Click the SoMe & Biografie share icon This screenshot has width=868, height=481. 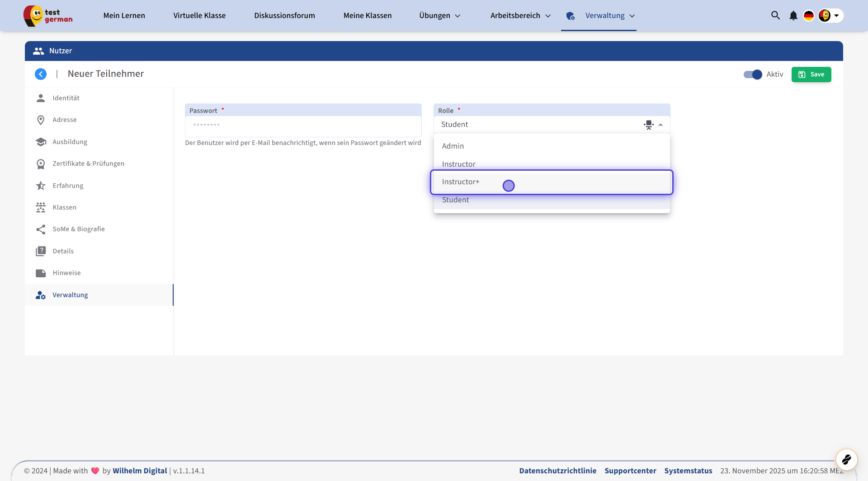click(41, 229)
